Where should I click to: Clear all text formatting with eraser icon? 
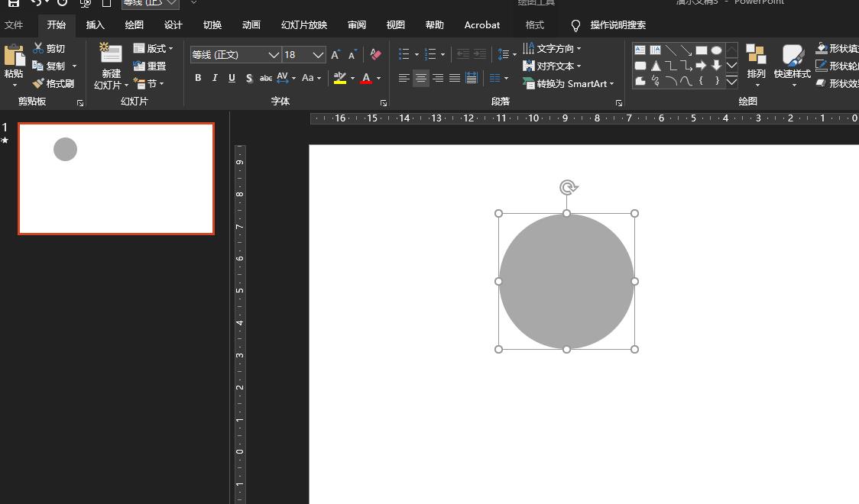pos(375,54)
